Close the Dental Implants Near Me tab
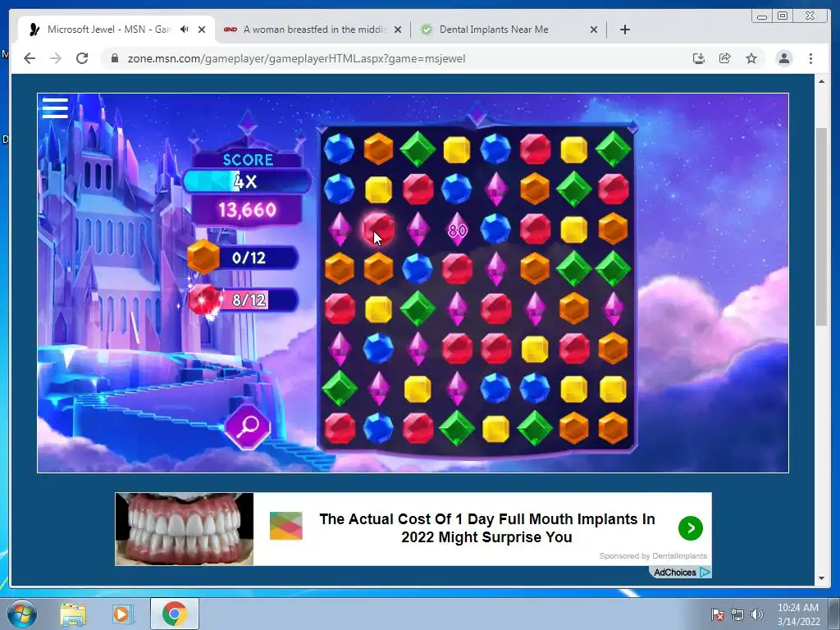The width and height of the screenshot is (840, 630). 594,30
